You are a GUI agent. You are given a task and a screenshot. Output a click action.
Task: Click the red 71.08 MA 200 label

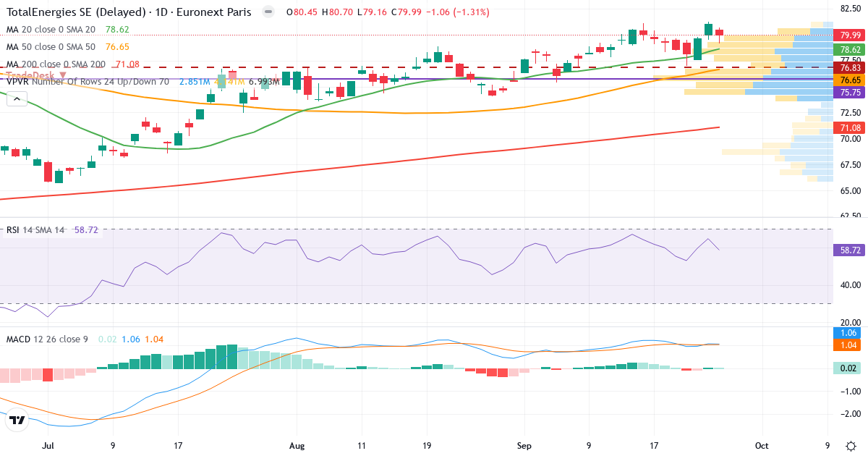[x=851, y=127]
